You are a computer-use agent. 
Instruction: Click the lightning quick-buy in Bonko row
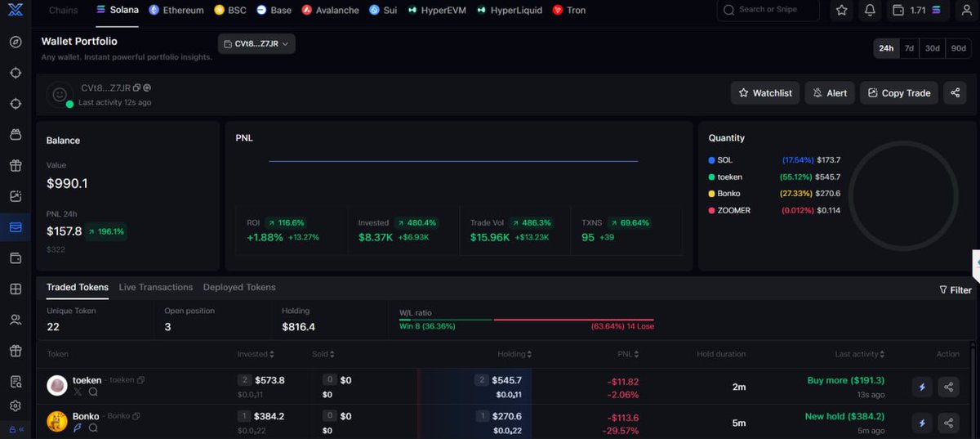pos(922,423)
